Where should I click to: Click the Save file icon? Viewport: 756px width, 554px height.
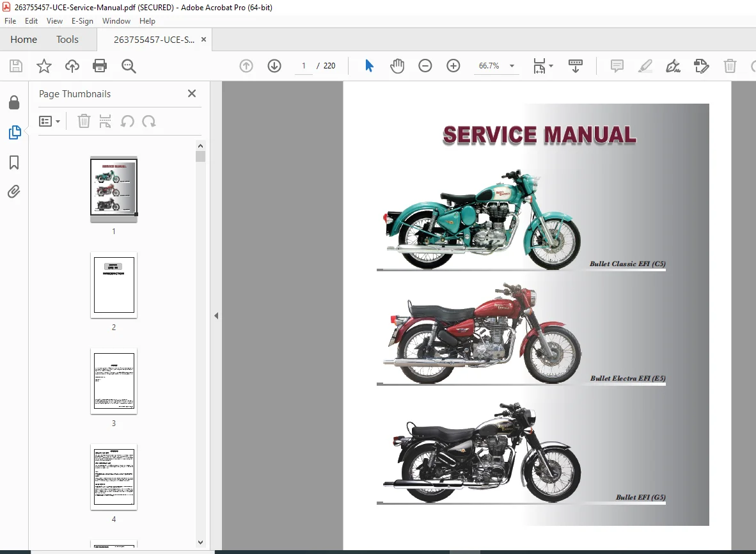pos(16,66)
